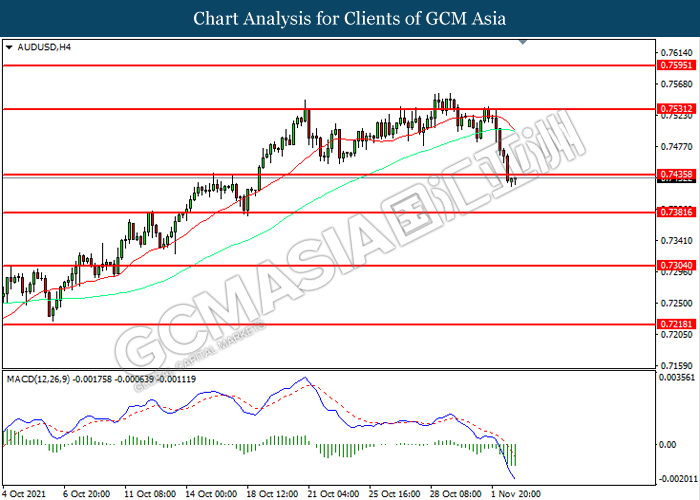Click the 0.76140 axis price value
Viewport: 700px width, 500px height.
[677, 52]
